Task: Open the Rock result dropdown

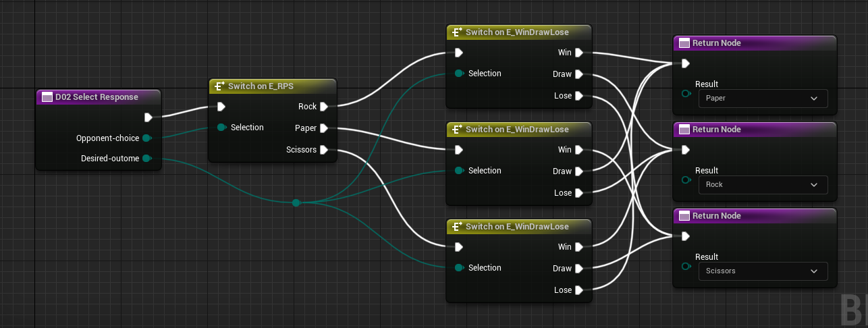Action: [763, 184]
